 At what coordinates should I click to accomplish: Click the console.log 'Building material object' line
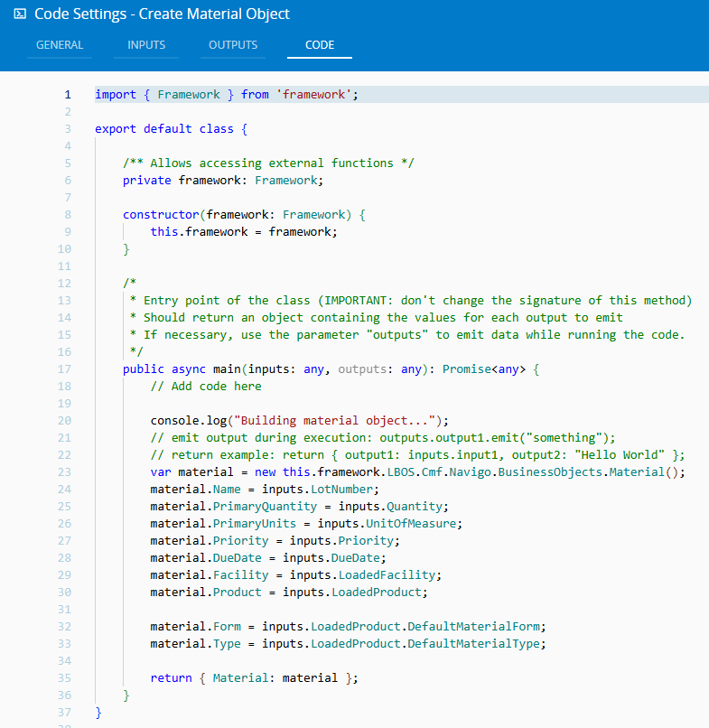coord(300,421)
